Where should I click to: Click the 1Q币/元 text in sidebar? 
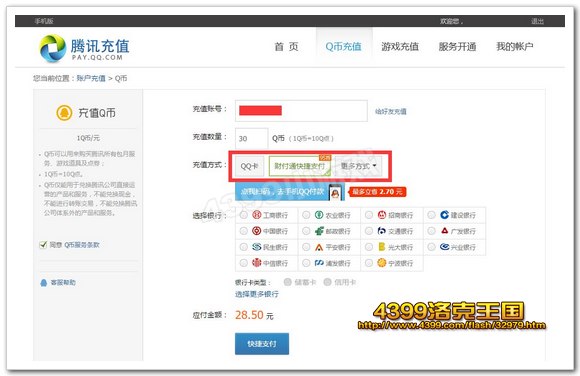click(88, 138)
